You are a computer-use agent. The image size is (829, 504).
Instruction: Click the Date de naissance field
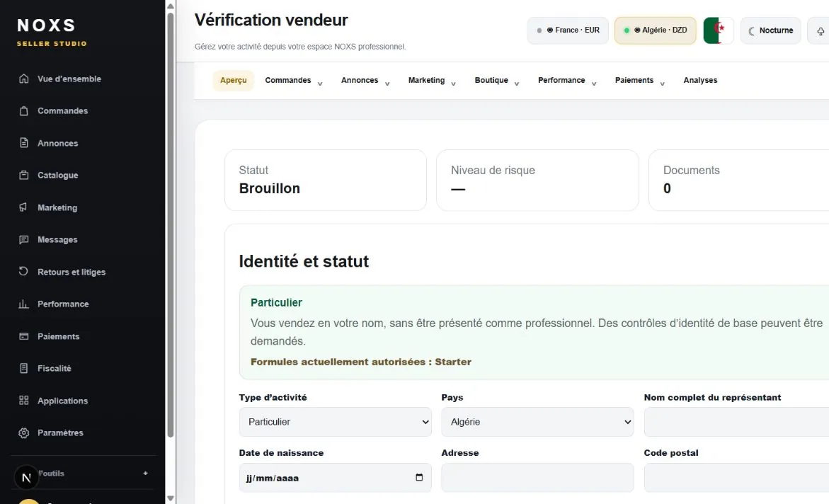pos(335,478)
